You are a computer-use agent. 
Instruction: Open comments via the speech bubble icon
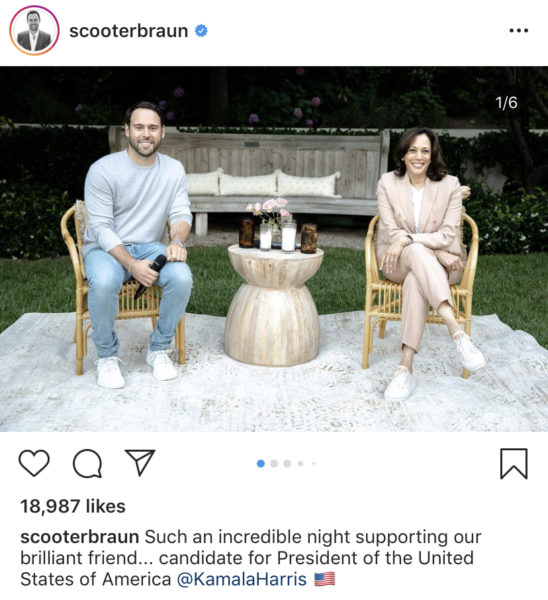pyautogui.click(x=88, y=463)
